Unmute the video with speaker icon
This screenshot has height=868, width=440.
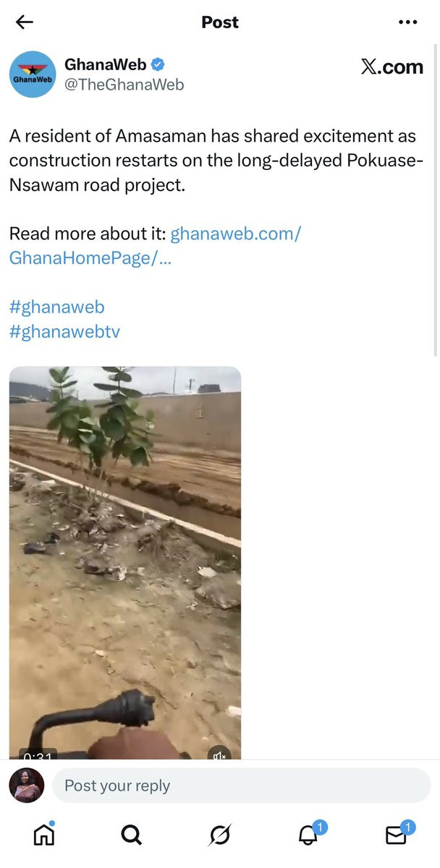click(x=219, y=754)
